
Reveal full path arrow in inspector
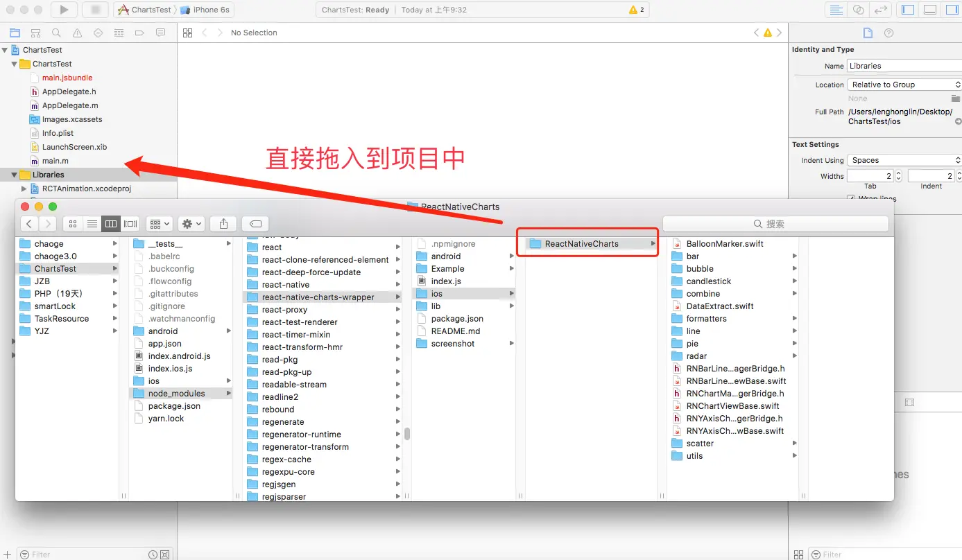point(958,121)
